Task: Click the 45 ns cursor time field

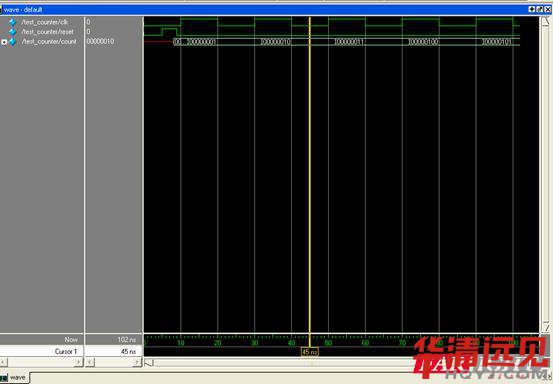Action: (x=114, y=352)
